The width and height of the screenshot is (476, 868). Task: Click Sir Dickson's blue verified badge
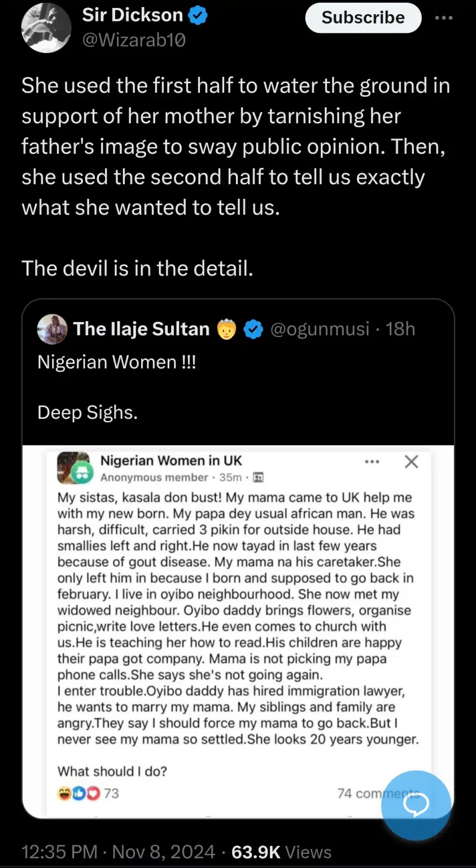point(198,15)
